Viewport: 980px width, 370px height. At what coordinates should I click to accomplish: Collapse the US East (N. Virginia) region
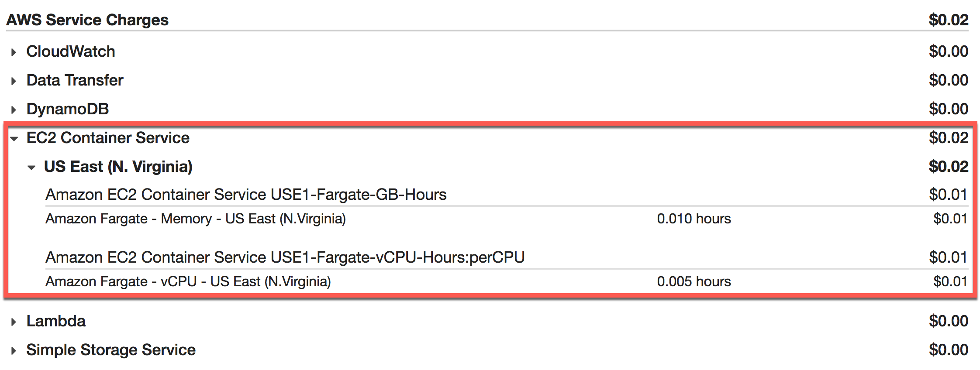point(31,168)
